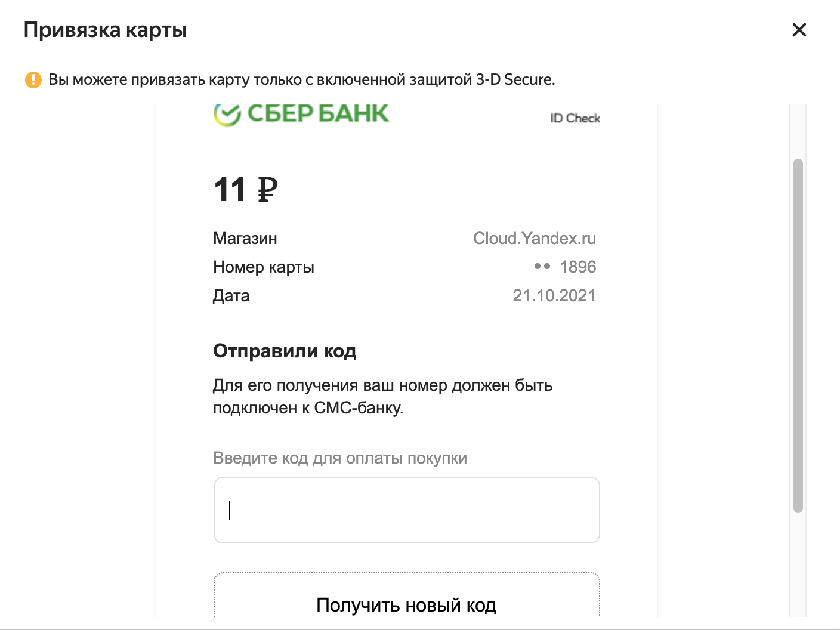Click the vertical scrollbar thumb
This screenshot has width=840, height=630.
(798, 334)
